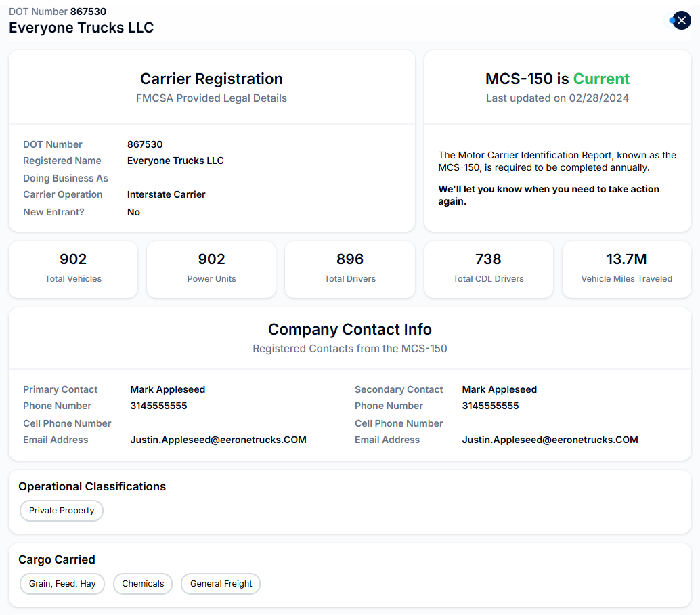Select the Chemicals cargo chip
This screenshot has height=615, width=700.
(x=143, y=584)
